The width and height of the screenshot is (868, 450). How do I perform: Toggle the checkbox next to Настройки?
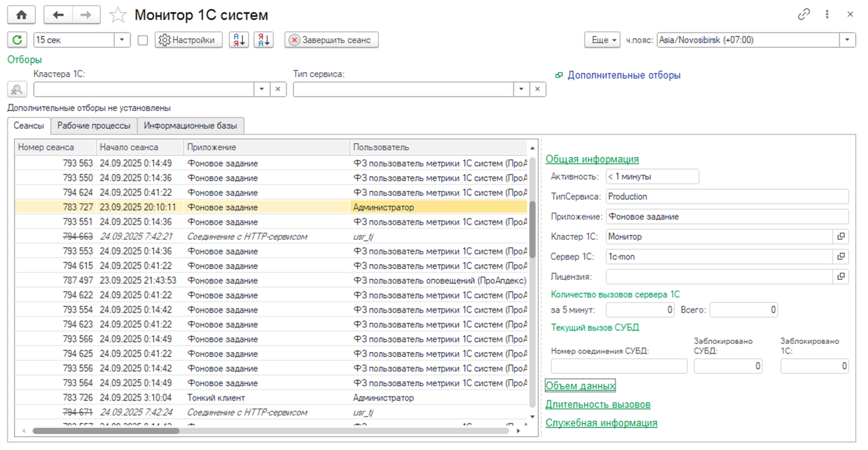click(143, 40)
